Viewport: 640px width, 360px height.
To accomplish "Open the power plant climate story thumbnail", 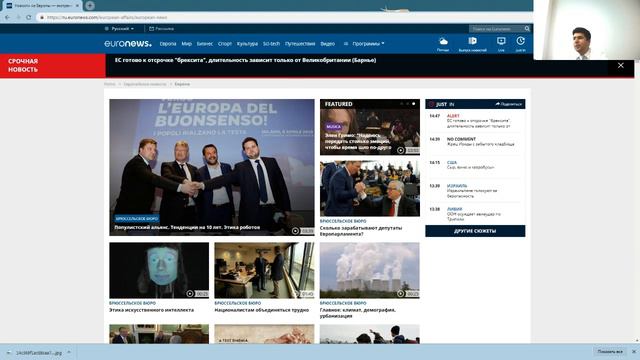I will (369, 270).
